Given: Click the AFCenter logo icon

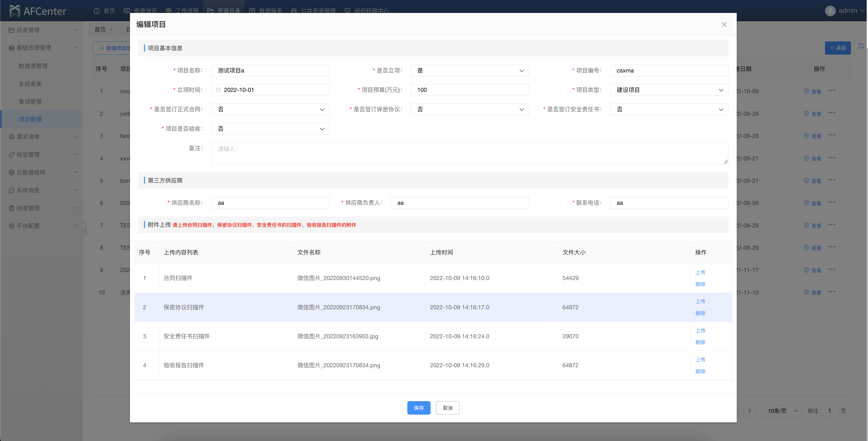Looking at the screenshot, I should pos(15,11).
